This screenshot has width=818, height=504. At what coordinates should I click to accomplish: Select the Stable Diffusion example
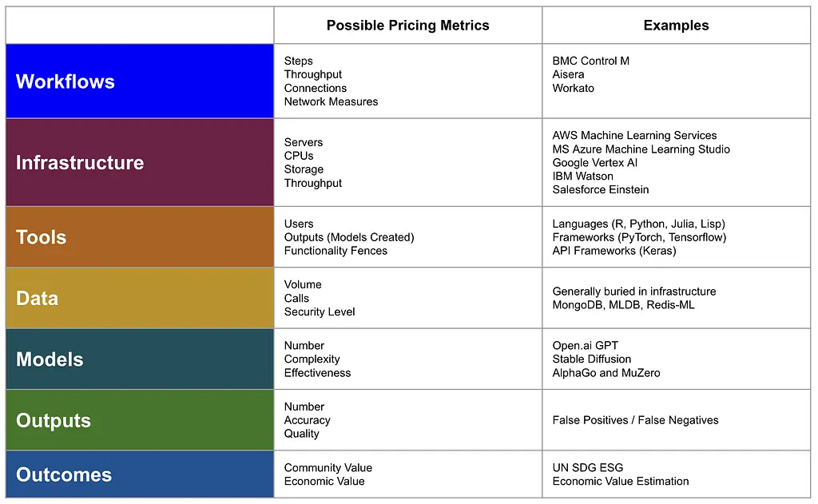click(x=592, y=359)
